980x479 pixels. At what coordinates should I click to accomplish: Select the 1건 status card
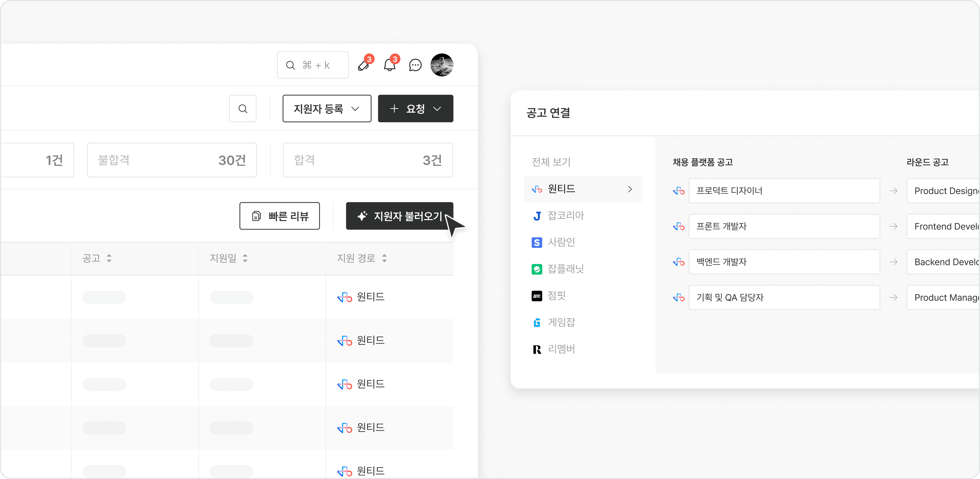coord(37,160)
